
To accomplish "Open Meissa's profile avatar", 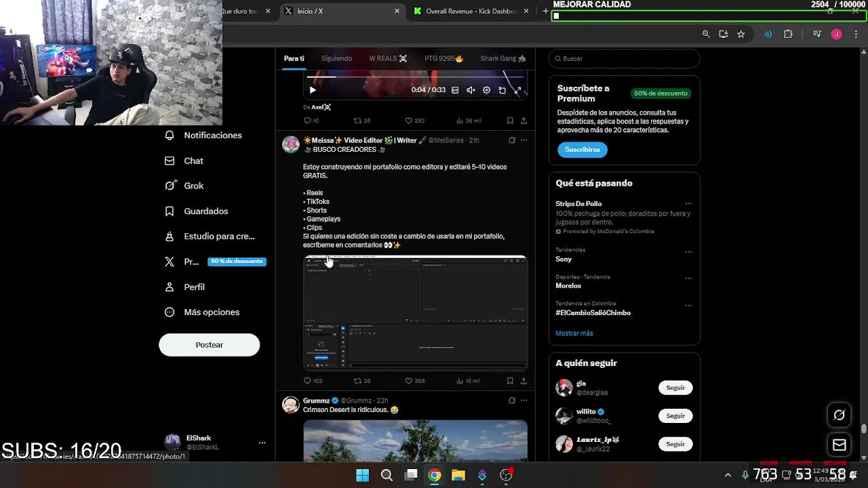I will tap(291, 144).
